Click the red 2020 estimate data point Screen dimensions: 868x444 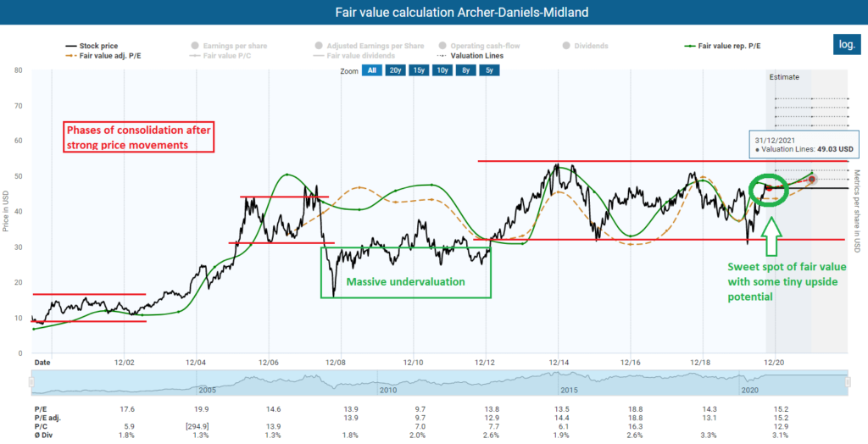click(x=769, y=188)
